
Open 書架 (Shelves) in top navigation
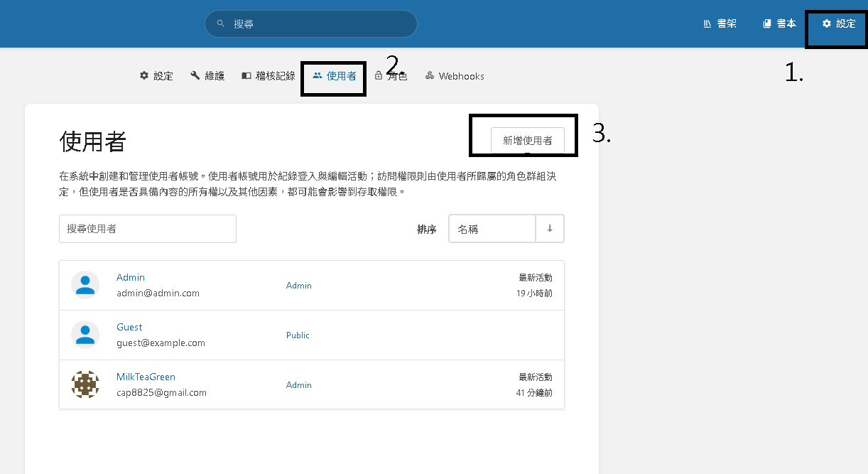click(720, 23)
